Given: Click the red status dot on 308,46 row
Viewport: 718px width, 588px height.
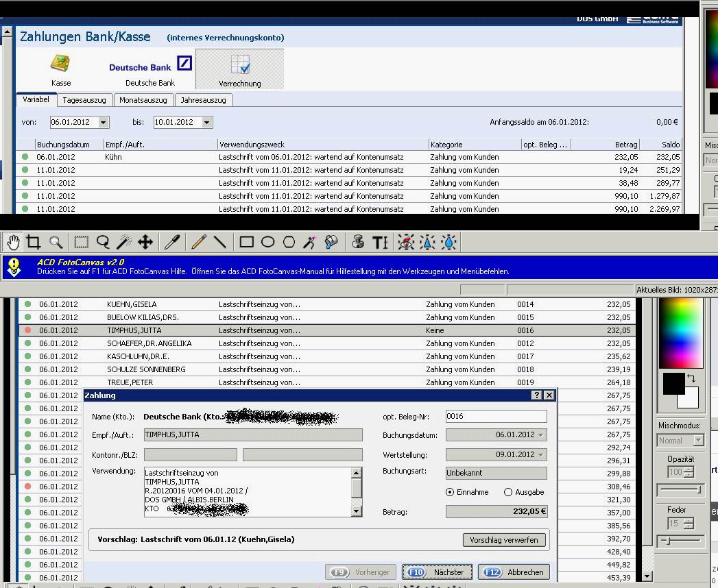Looking at the screenshot, I should [28, 487].
